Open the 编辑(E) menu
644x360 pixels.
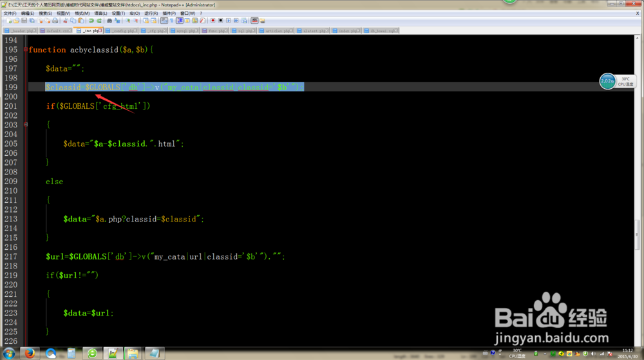coord(28,13)
